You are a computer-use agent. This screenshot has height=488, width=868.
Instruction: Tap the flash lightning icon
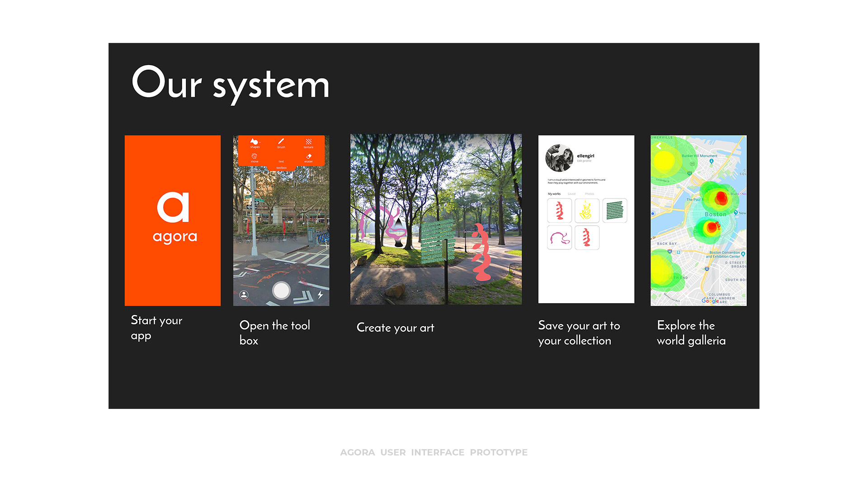(x=320, y=295)
